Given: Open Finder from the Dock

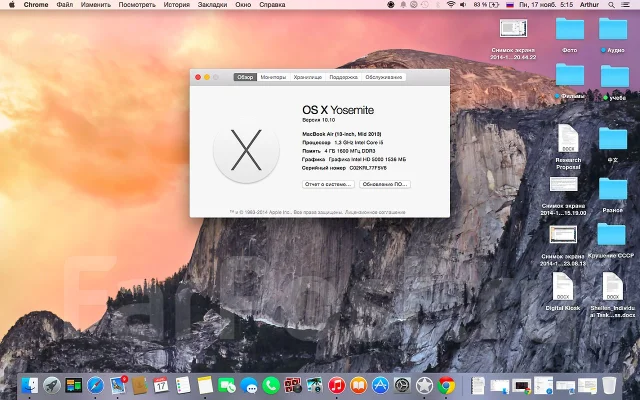Looking at the screenshot, I should coord(30,385).
